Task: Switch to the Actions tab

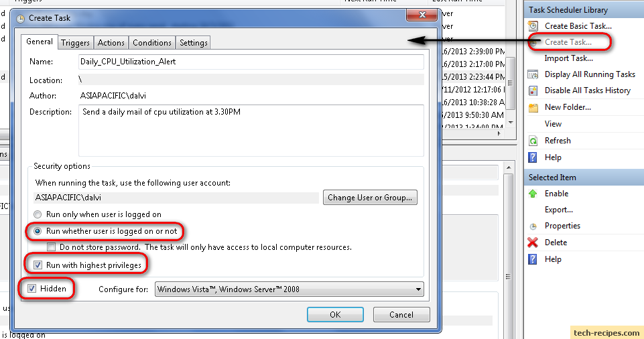Action: tap(111, 43)
